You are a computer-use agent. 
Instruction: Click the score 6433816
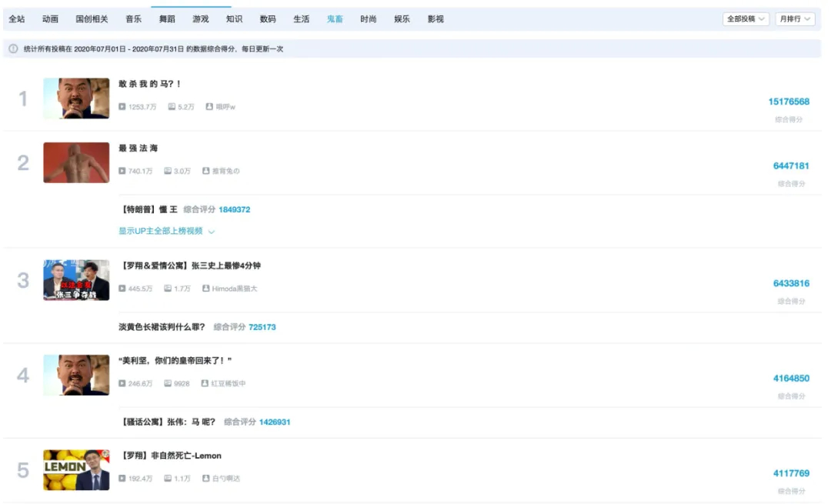click(x=791, y=283)
